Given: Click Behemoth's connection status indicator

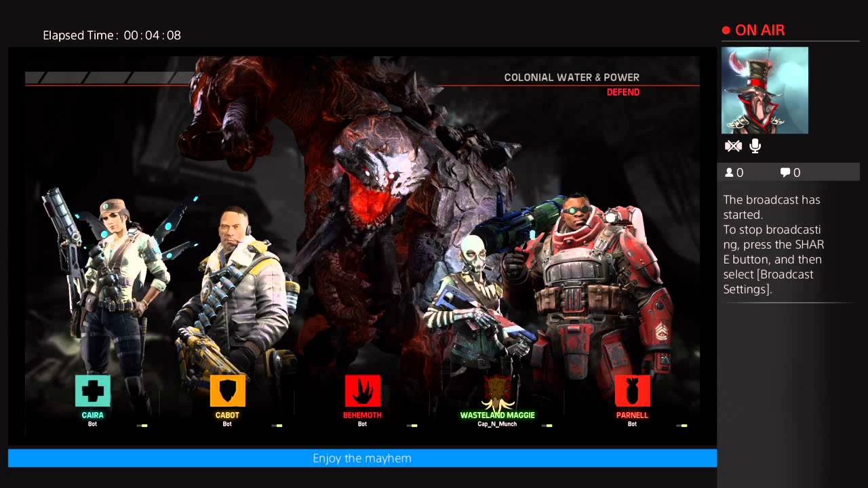Looking at the screenshot, I should [x=412, y=426].
